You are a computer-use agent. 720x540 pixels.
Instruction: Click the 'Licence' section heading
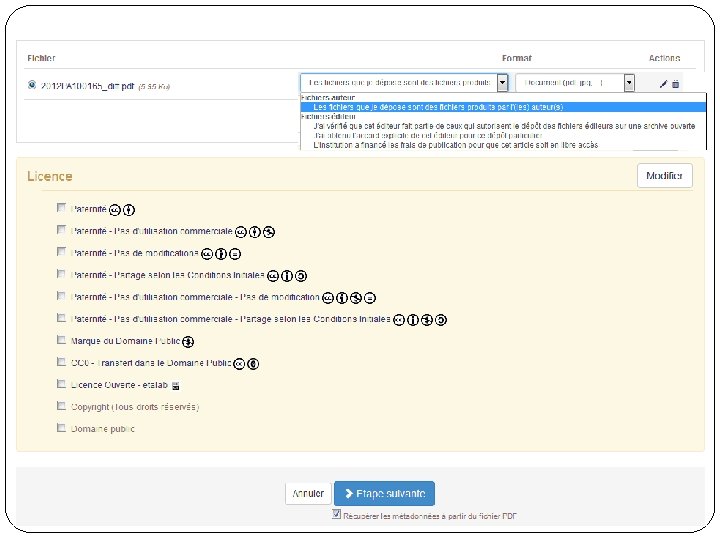tap(50, 176)
